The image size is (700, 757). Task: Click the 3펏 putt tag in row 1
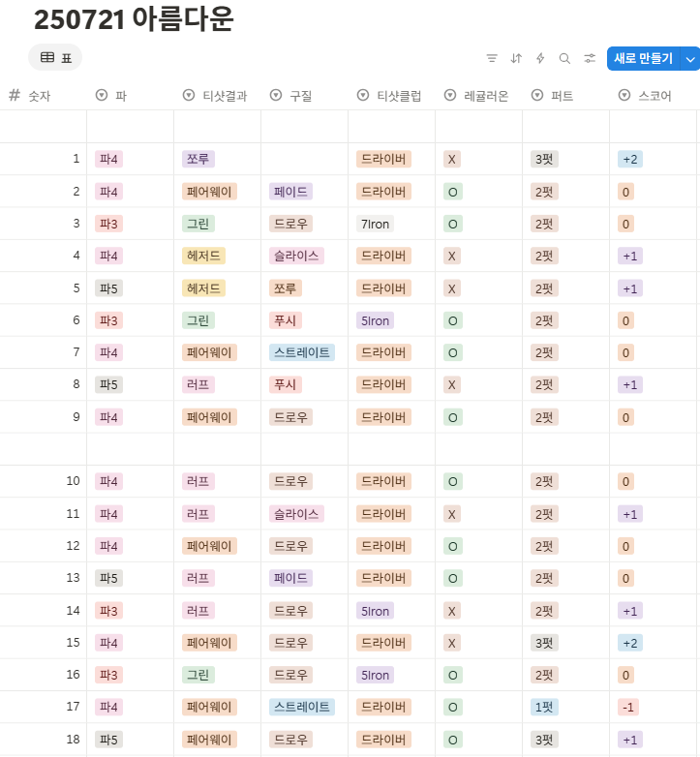(544, 159)
